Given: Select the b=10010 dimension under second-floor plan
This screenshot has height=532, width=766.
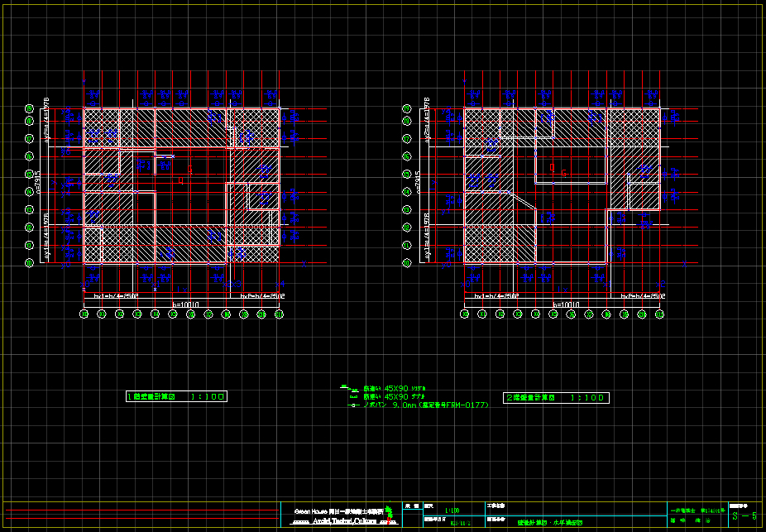Looking at the screenshot, I should 563,305.
